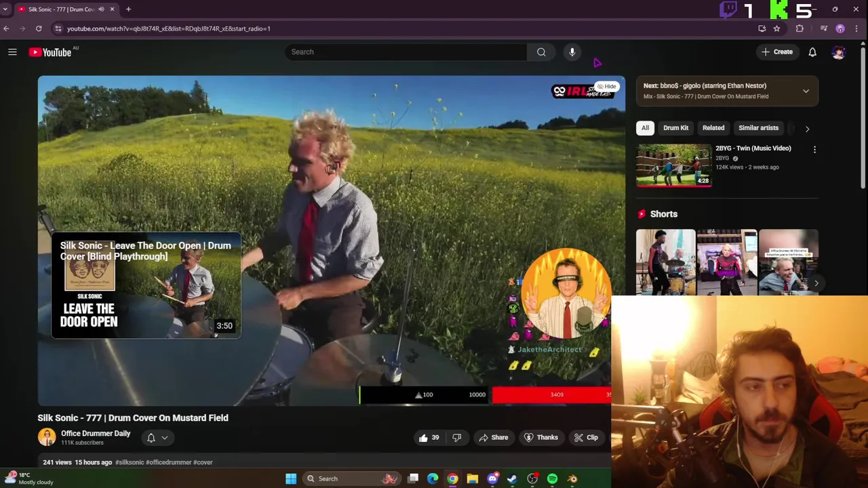The height and width of the screenshot is (488, 868).
Task: Mute the Silk Sonic tab audio icon
Action: [101, 9]
